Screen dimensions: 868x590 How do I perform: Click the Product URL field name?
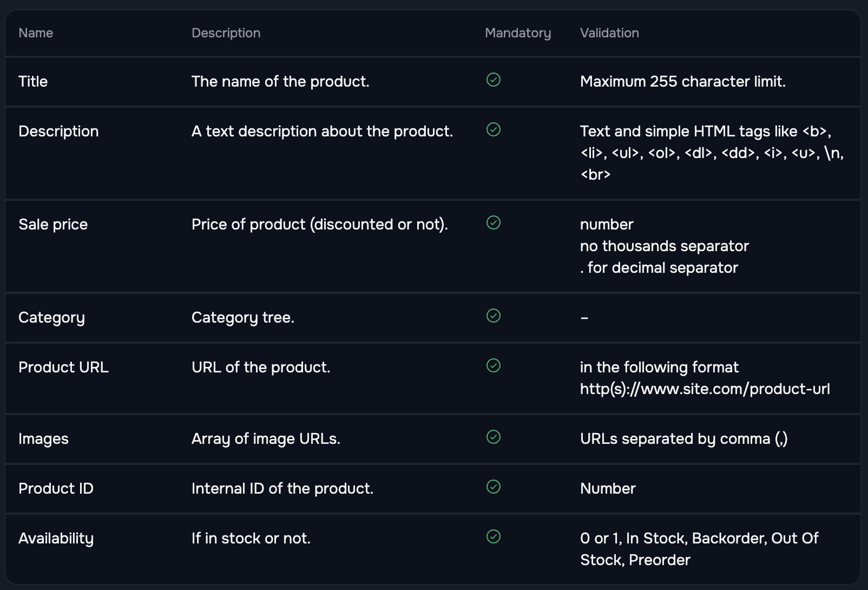[x=63, y=366]
